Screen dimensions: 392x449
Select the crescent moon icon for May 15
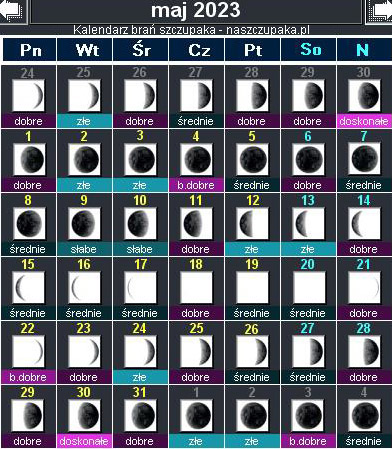click(x=28, y=287)
